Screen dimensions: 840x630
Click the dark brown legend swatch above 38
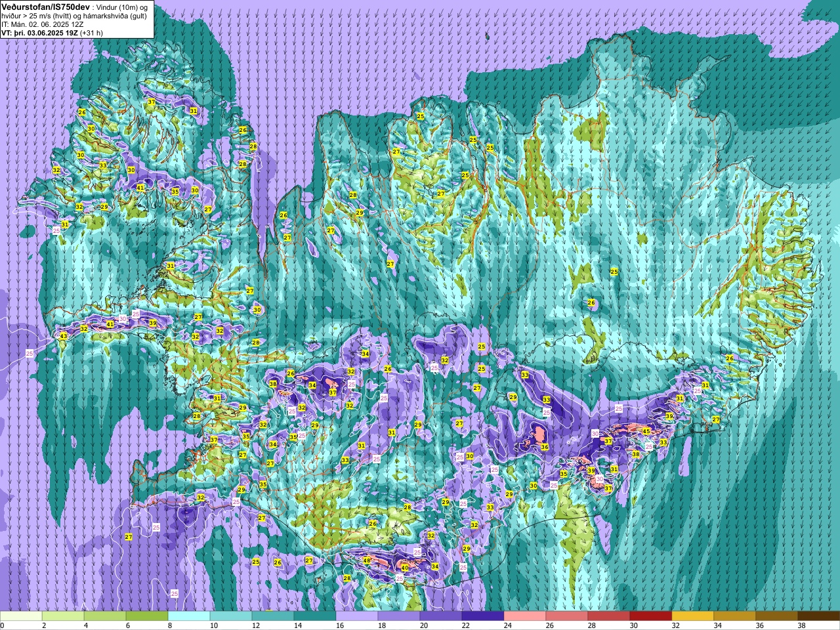819,616
